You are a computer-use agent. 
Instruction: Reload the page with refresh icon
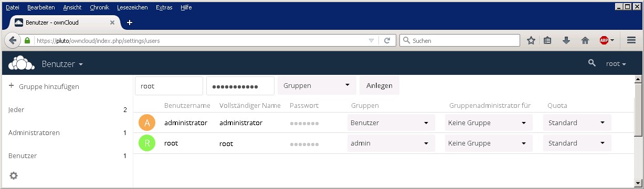click(387, 40)
